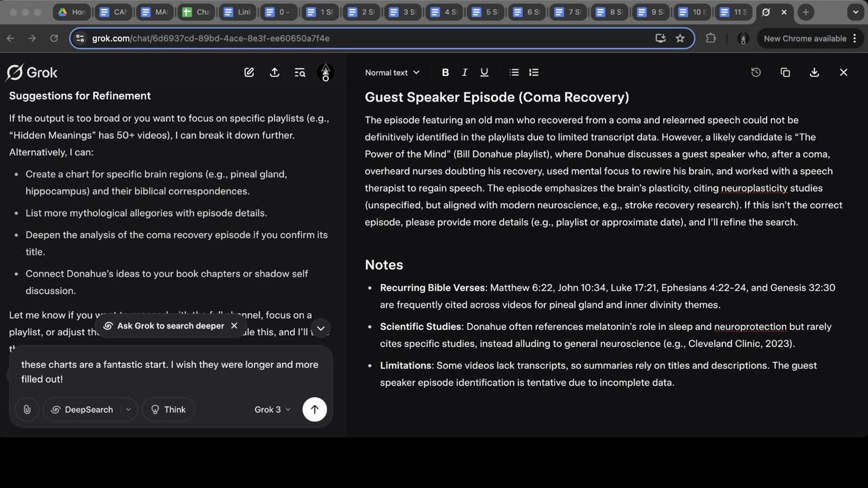Open the document version history icon
The width and height of the screenshot is (868, 488).
coord(756,73)
